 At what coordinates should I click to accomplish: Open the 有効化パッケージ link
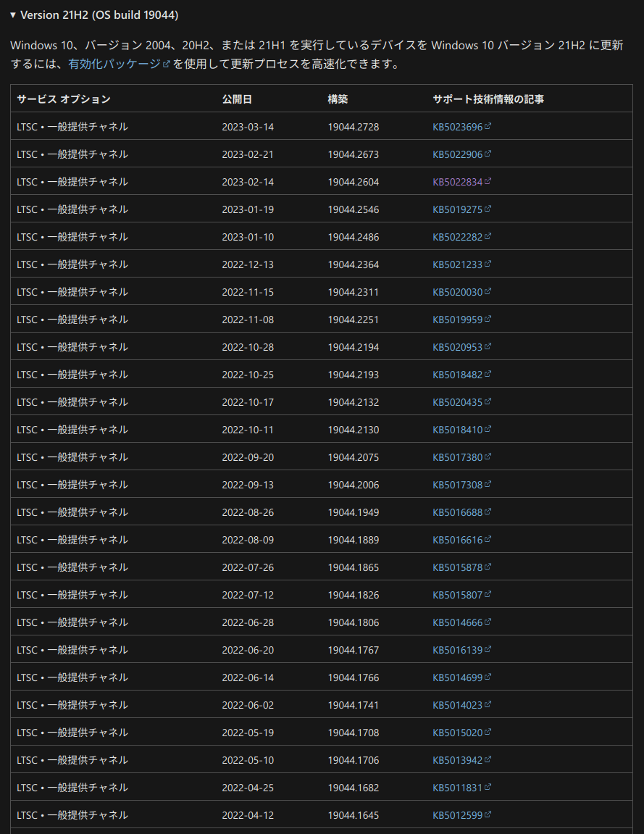(114, 64)
